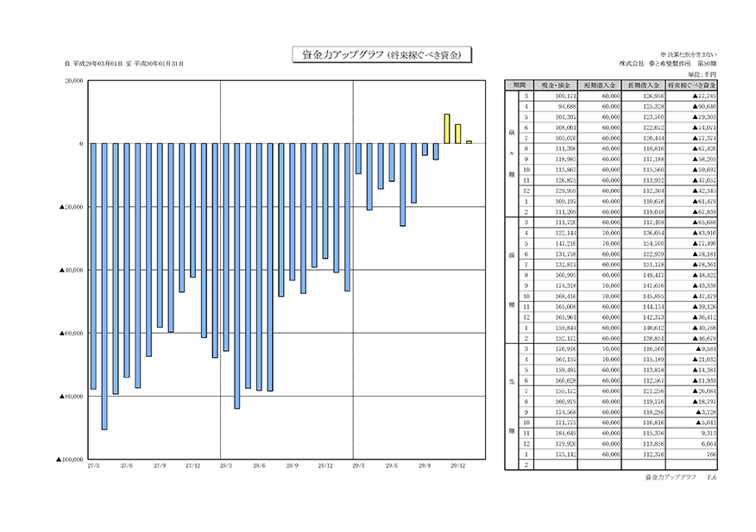This screenshot has width=756, height=532.
Task: Click the 期間 header cell
Action: pyautogui.click(x=519, y=87)
